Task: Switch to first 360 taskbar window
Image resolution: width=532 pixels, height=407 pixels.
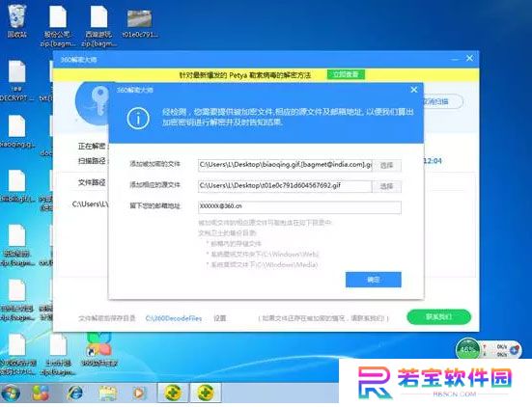Action: coord(173,393)
